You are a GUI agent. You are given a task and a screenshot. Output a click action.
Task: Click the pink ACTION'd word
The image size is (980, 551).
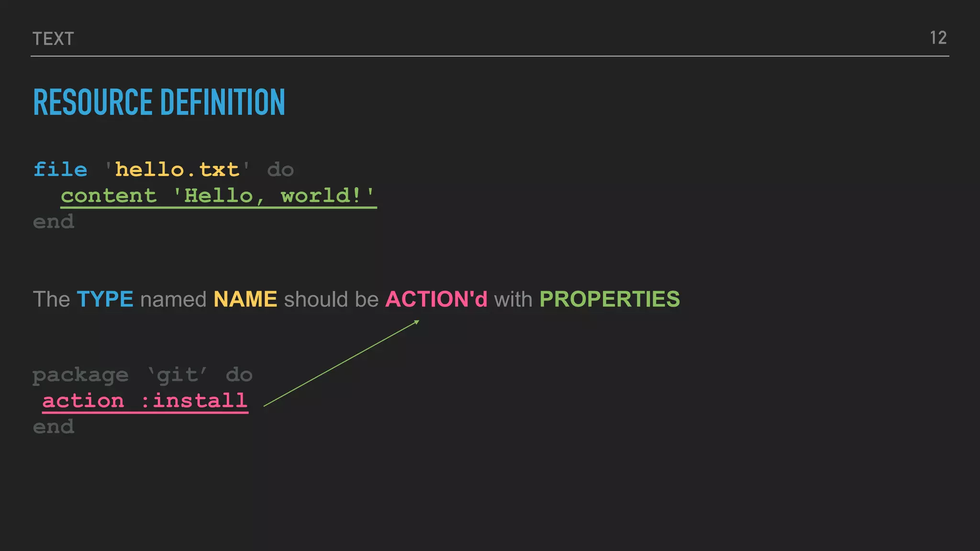click(x=436, y=299)
